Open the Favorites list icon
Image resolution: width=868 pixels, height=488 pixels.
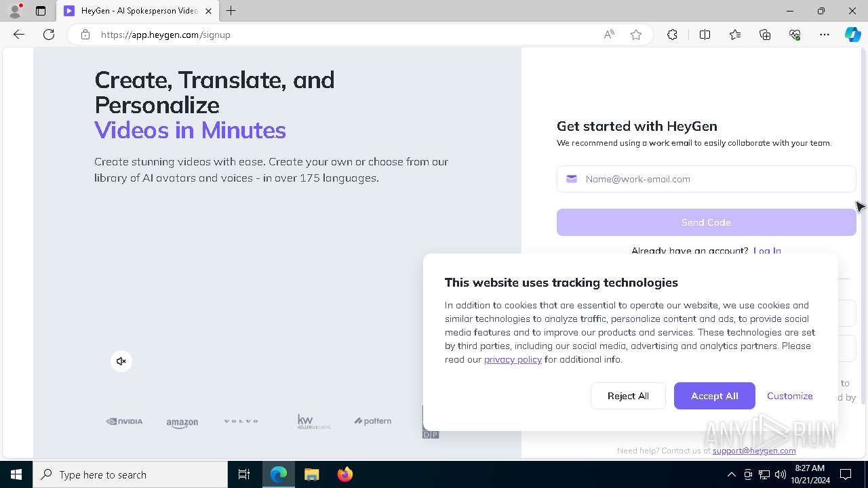(x=735, y=35)
